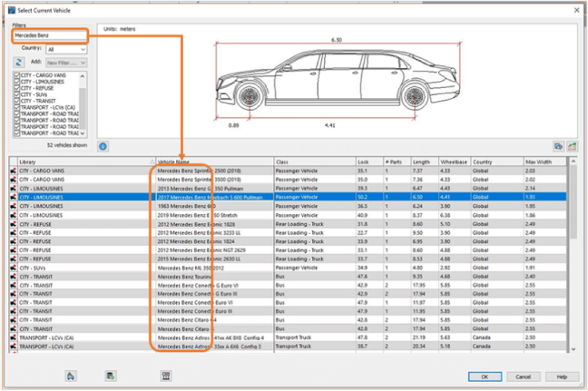Viewport: 588px width, 391px height.
Task: Click the second icon at the dialog's bottom left
Action: click(x=110, y=375)
